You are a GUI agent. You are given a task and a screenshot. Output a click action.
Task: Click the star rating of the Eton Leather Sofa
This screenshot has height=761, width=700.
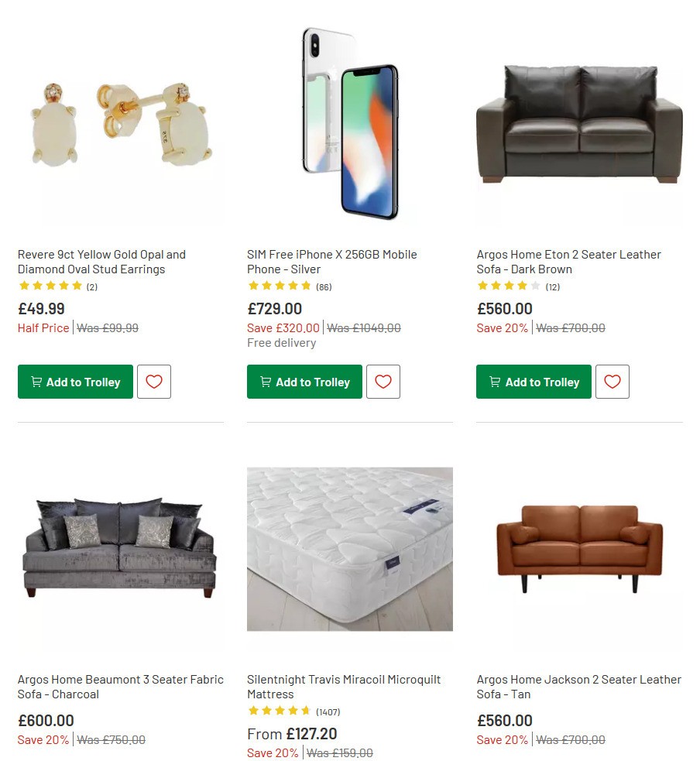pos(510,286)
